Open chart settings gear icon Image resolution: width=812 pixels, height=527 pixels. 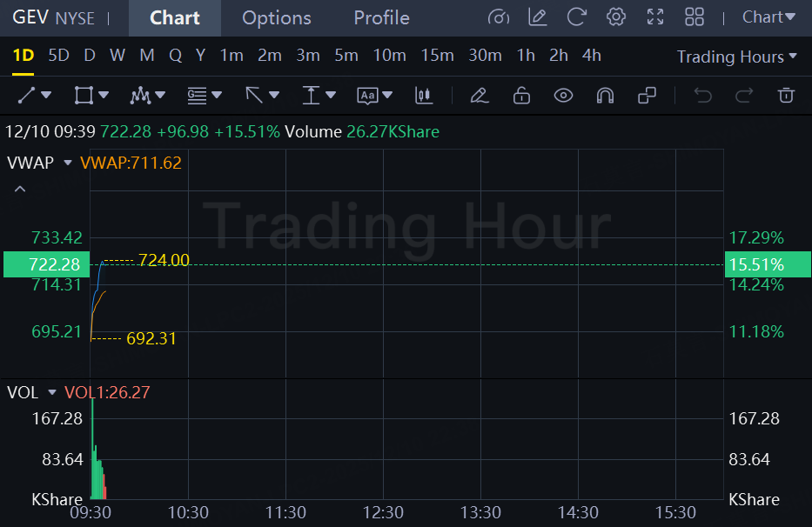pyautogui.click(x=616, y=17)
